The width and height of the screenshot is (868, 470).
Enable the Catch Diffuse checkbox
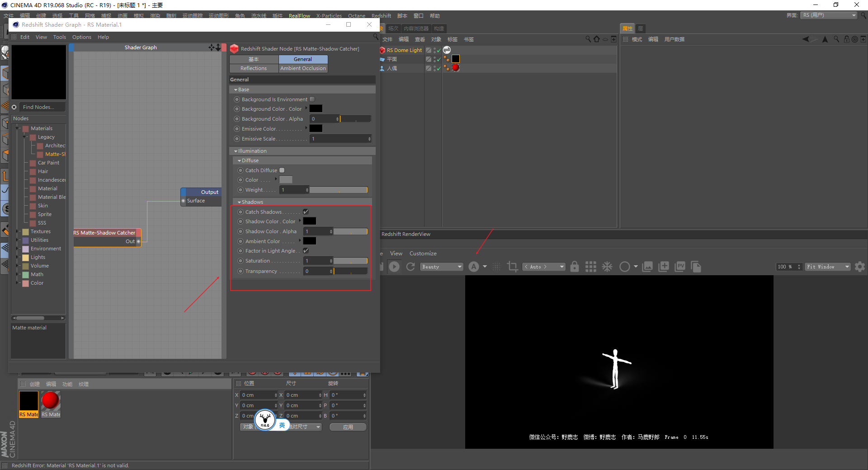pos(282,170)
